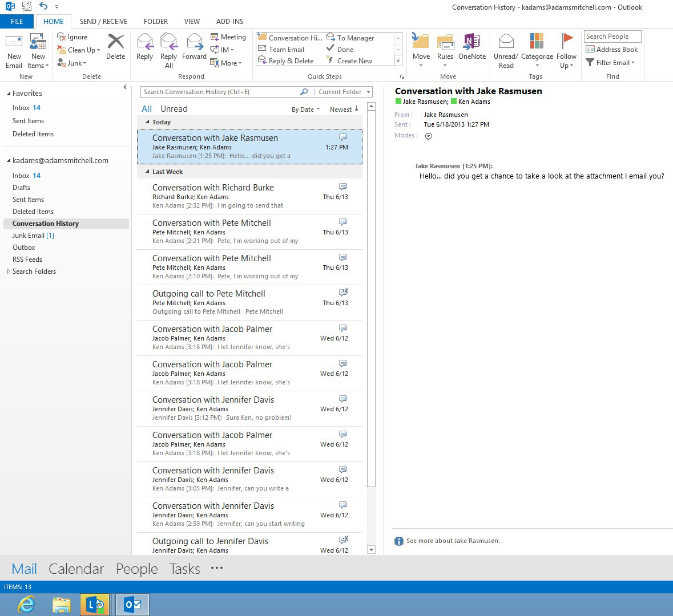The width and height of the screenshot is (673, 616).
Task: Click the Modes chat bubble icon
Action: (428, 136)
